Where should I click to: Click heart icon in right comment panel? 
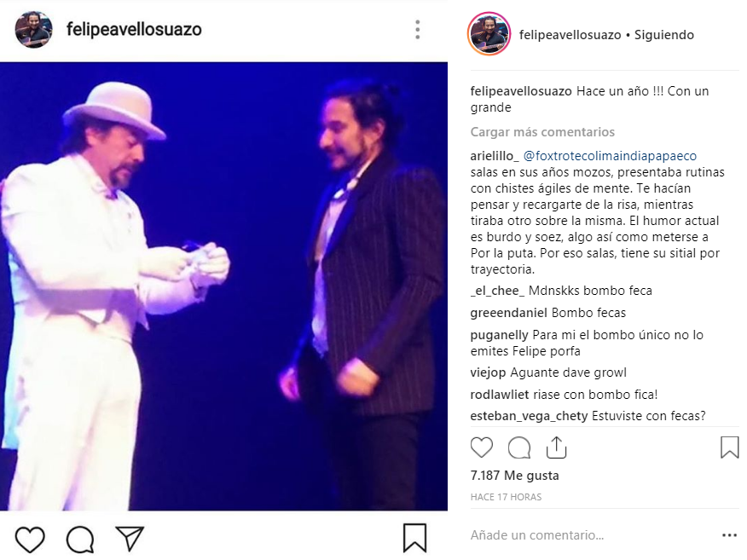(482, 447)
